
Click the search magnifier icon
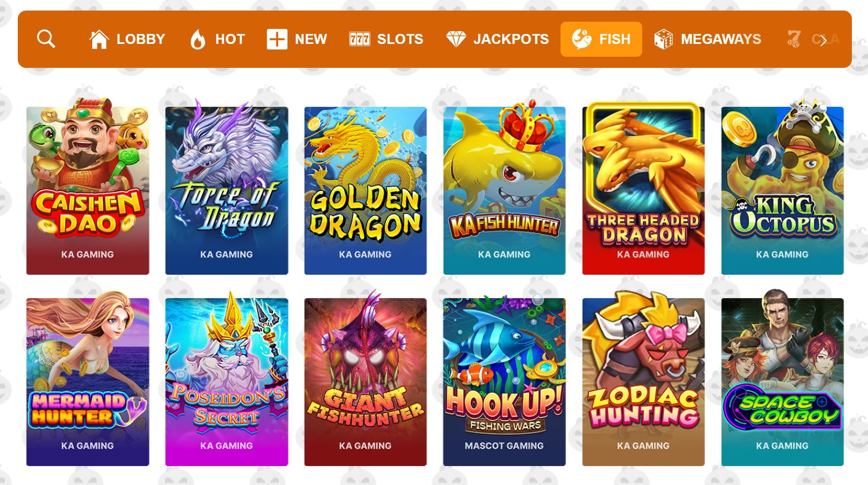[x=46, y=39]
